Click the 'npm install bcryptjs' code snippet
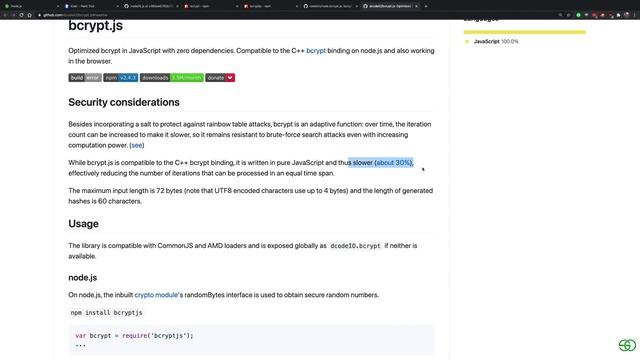The width and height of the screenshot is (640, 360). 107,313
